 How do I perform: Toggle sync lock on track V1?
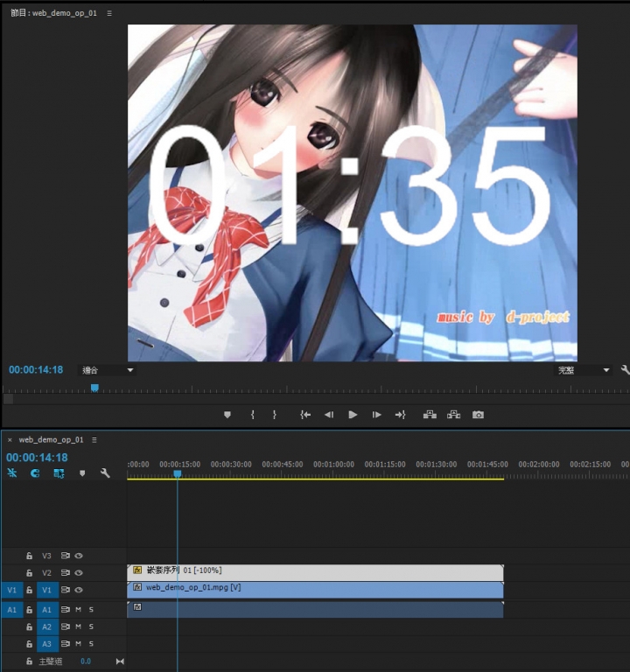[65, 590]
